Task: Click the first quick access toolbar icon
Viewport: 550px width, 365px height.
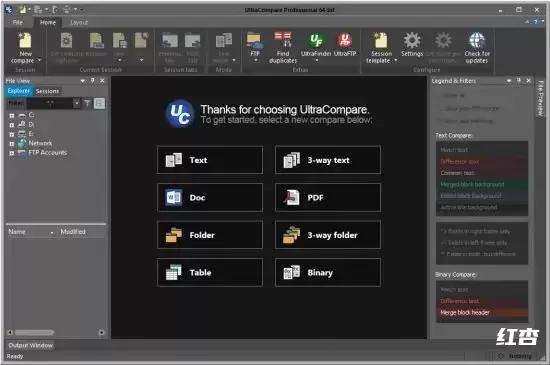Action: pos(22,10)
